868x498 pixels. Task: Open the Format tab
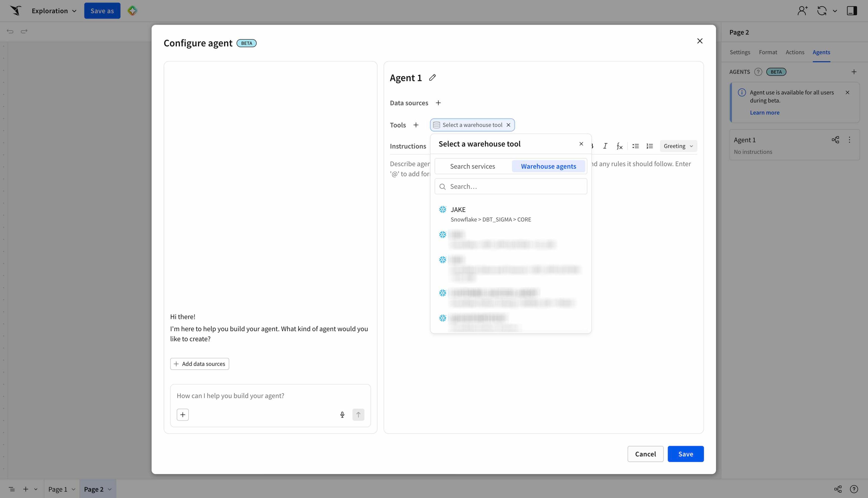pyautogui.click(x=768, y=52)
